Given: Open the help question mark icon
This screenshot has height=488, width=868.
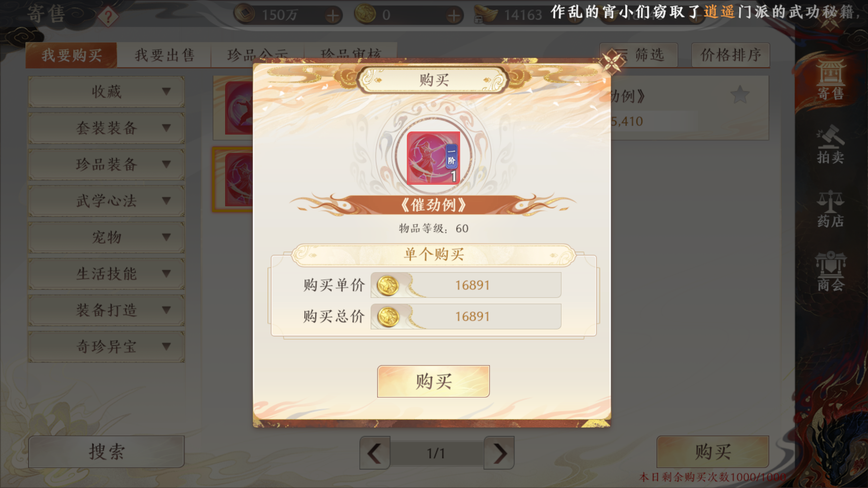Looking at the screenshot, I should [x=108, y=16].
